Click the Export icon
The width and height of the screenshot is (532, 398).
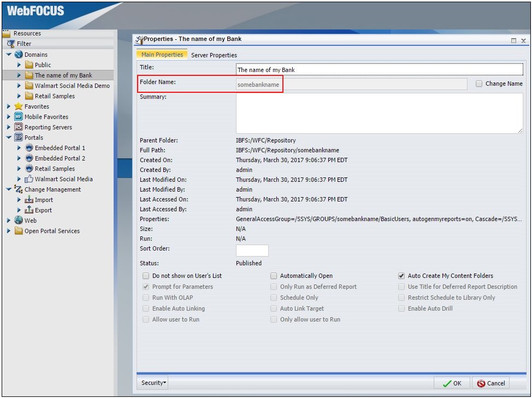29,210
